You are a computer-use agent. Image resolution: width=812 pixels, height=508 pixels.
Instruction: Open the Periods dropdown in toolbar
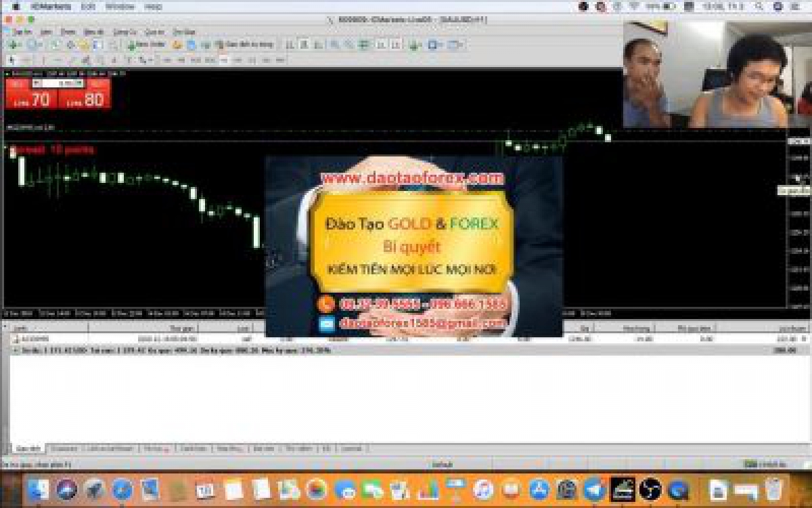tap(435, 45)
